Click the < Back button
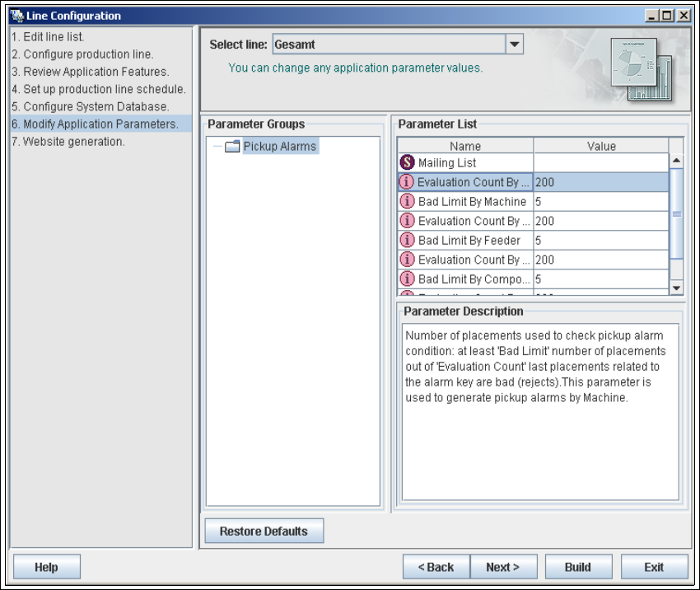This screenshot has width=700, height=590. click(436, 567)
